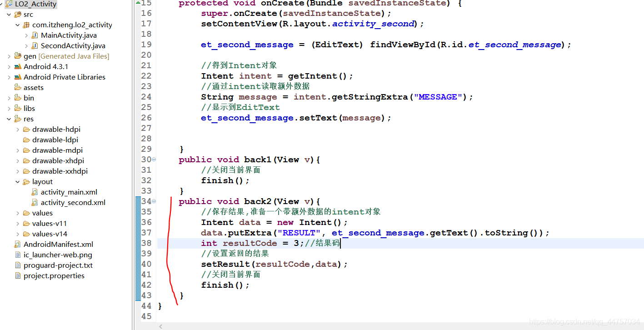Click the libs folder icon
Viewport: 644px width, 330px height.
point(18,109)
